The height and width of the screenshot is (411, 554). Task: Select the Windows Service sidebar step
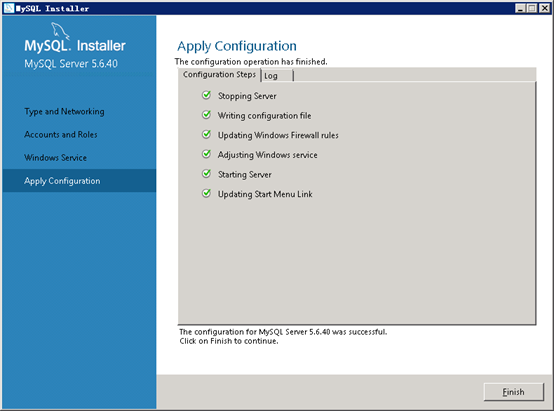tap(55, 158)
